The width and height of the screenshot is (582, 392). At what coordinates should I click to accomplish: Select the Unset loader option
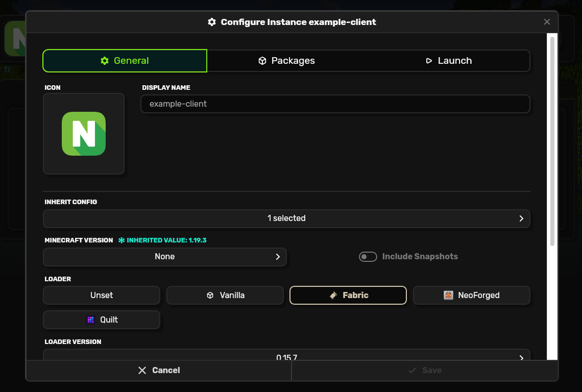[102, 295]
